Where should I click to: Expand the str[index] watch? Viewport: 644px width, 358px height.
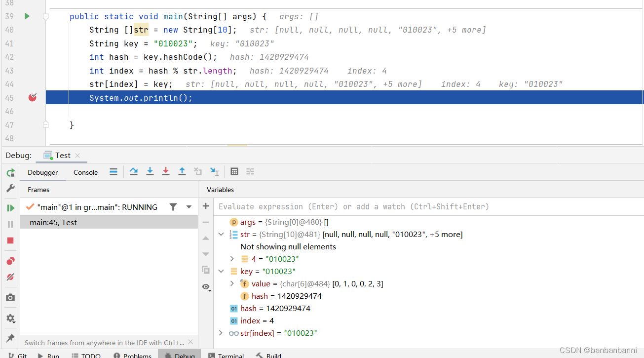coord(221,333)
